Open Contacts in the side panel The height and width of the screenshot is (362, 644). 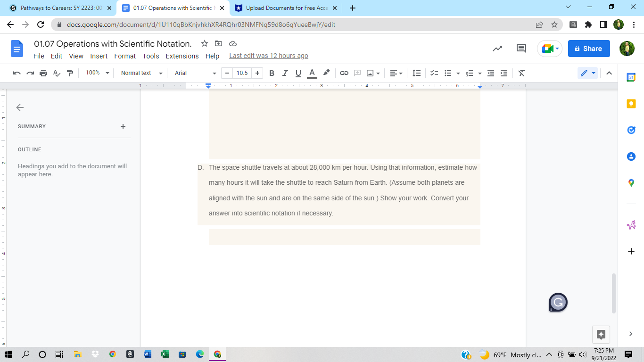[631, 156]
